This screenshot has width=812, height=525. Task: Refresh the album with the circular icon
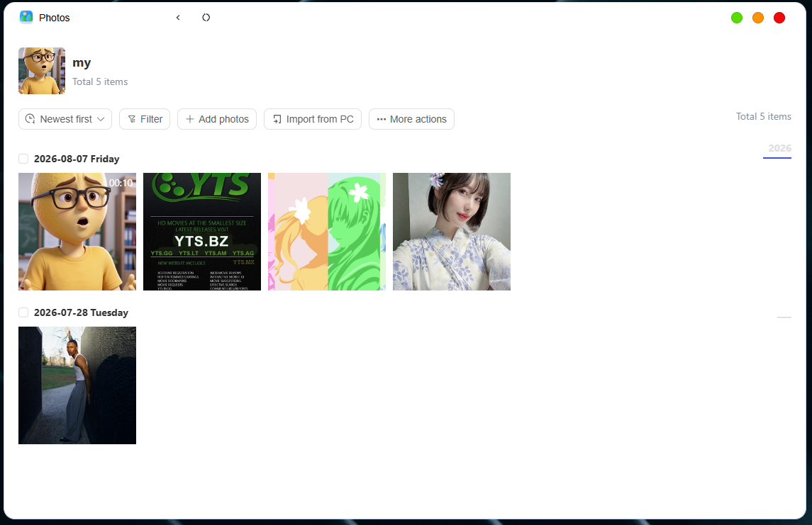pos(206,18)
